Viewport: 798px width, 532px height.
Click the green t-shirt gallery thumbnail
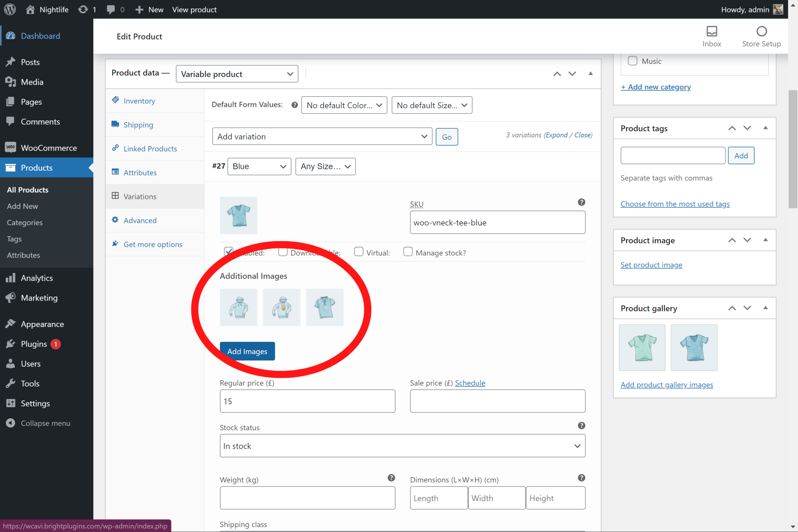(642, 347)
